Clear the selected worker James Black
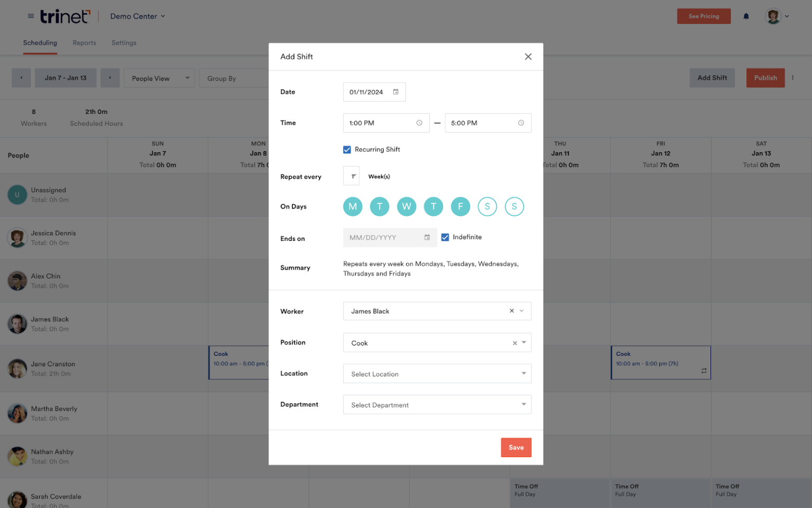 tap(511, 311)
